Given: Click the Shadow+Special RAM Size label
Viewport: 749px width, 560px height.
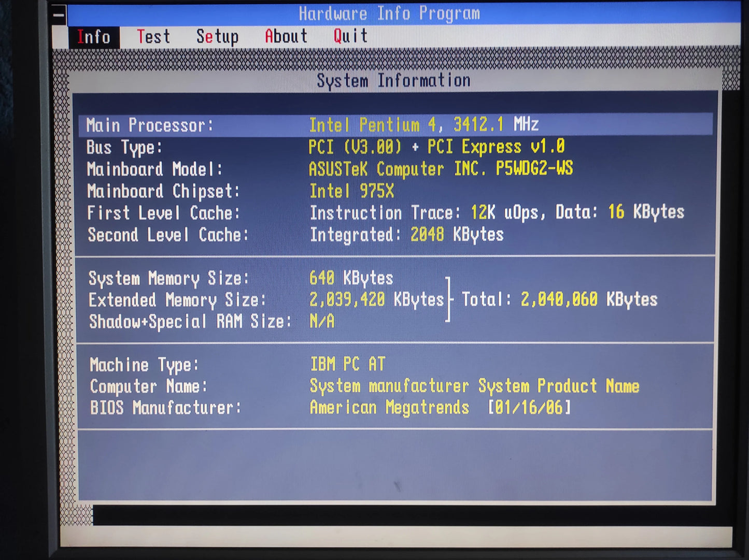Looking at the screenshot, I should pyautogui.click(x=190, y=322).
